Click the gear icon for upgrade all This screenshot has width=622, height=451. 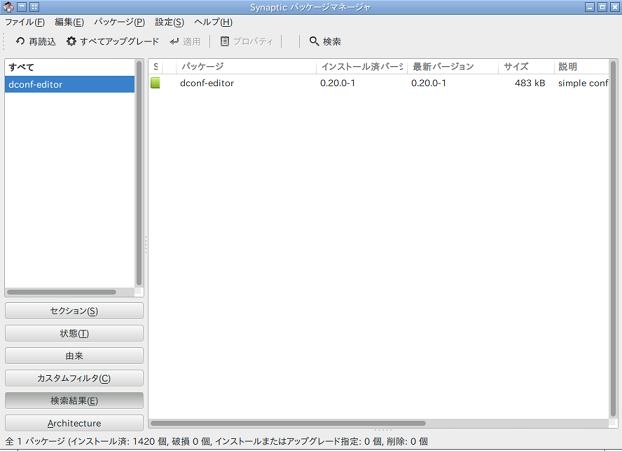coord(71,41)
